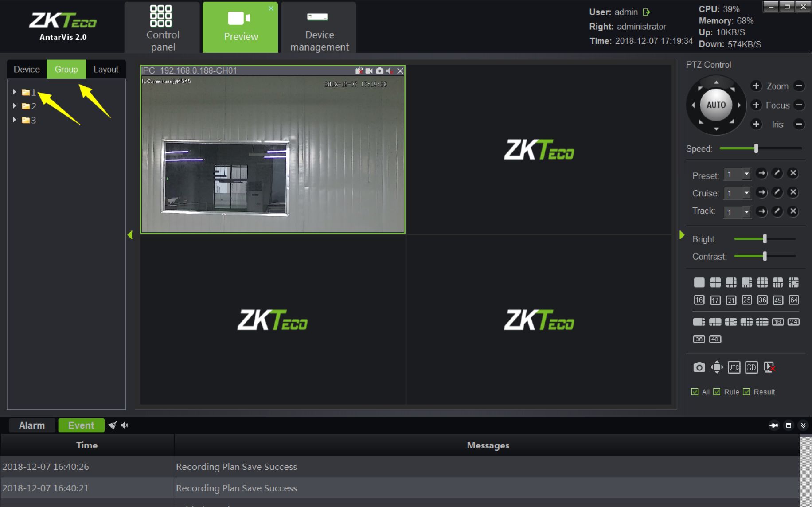Screen dimensions: 812x507
Task: Switch to the Layout tab
Action: (x=106, y=70)
